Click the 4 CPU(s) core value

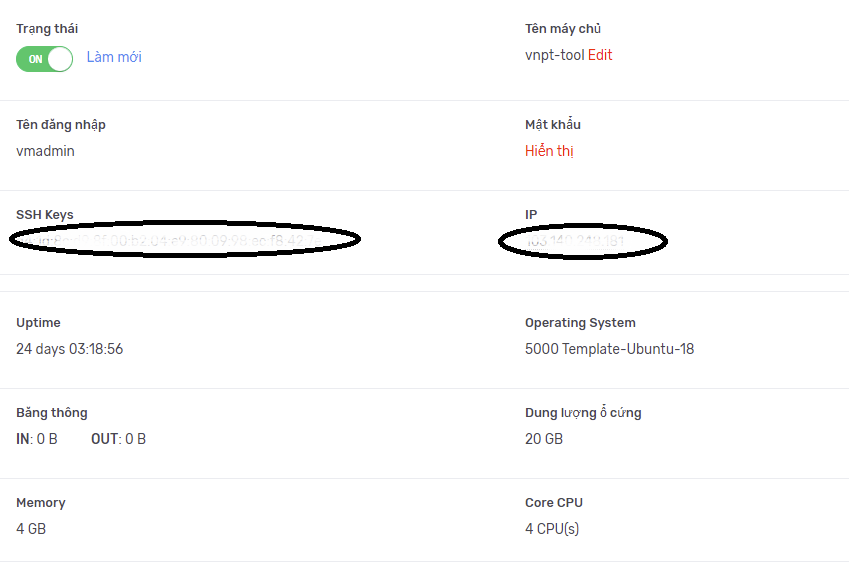coord(552,529)
